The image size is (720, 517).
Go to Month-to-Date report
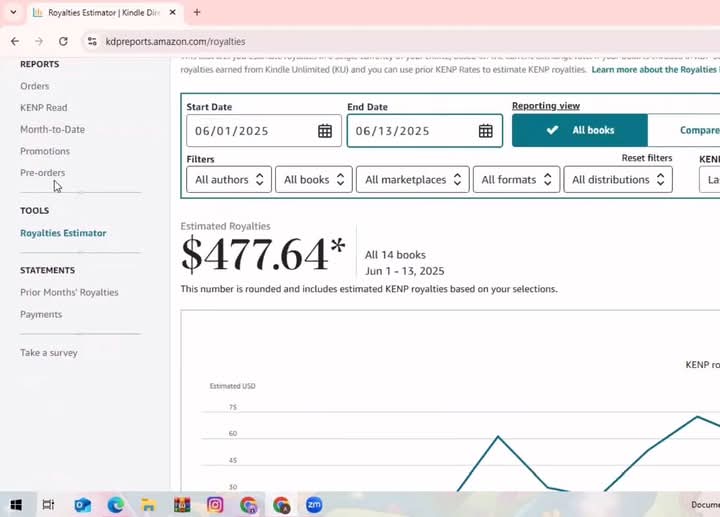tap(52, 129)
